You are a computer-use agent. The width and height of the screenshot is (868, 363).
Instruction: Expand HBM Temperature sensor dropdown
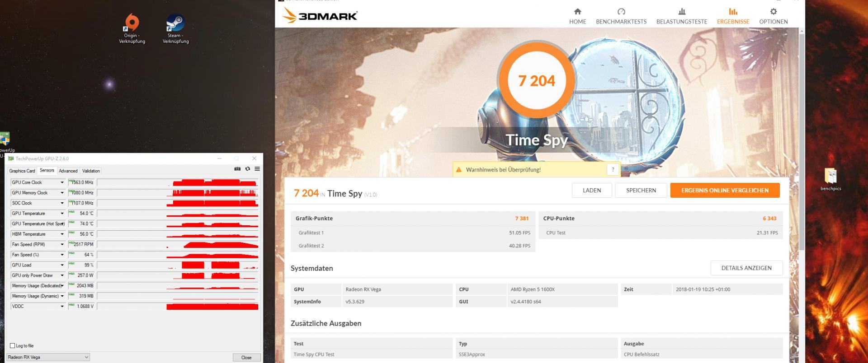point(62,234)
